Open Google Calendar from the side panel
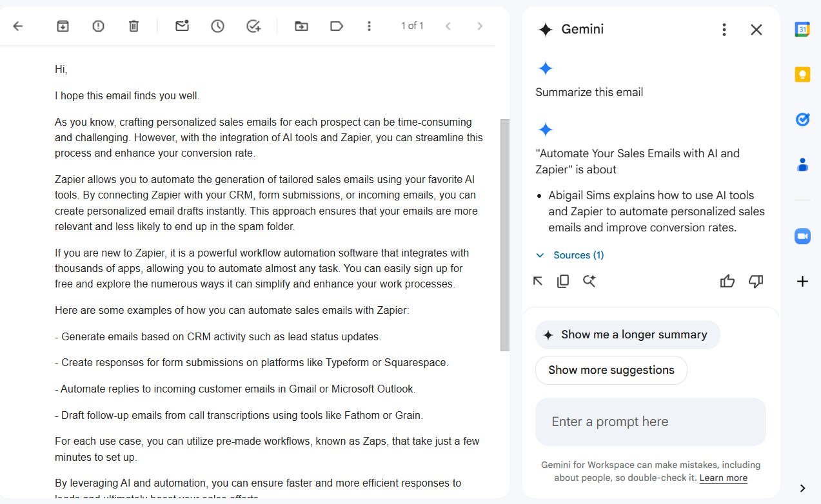The height and width of the screenshot is (504, 821). [x=802, y=29]
